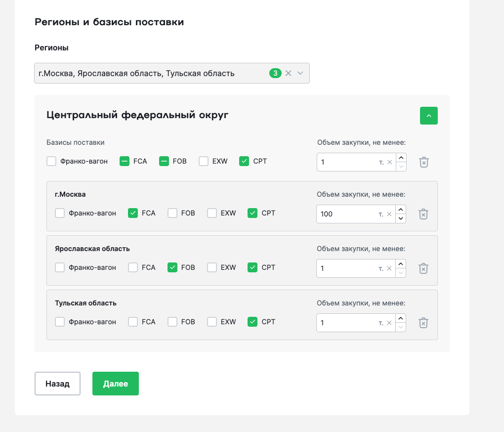This screenshot has height=432, width=504.
Task: Clear the Ярославская область volume value
Action: (389, 268)
